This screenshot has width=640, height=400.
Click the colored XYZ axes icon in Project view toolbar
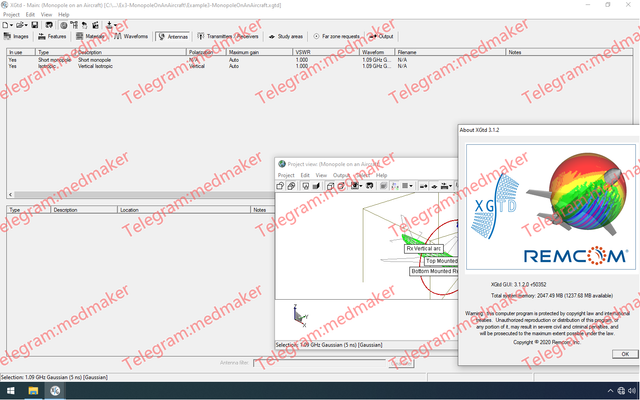coord(395,186)
